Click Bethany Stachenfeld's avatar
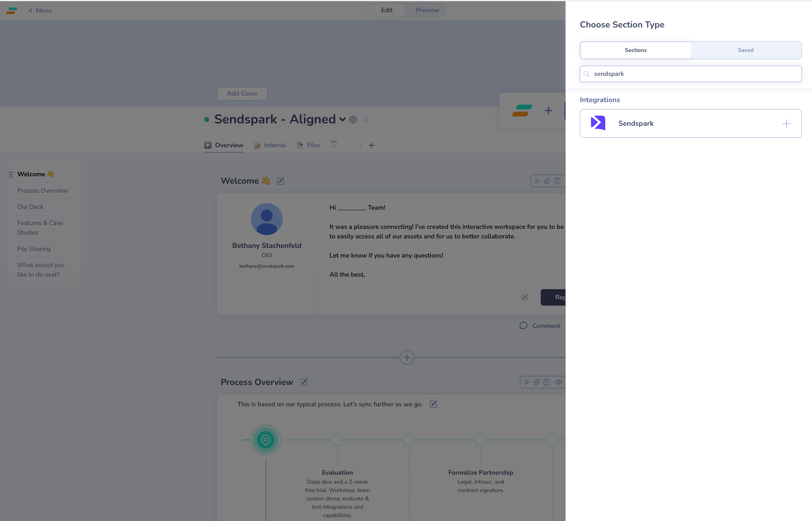Image resolution: width=812 pixels, height=521 pixels. [x=266, y=219]
